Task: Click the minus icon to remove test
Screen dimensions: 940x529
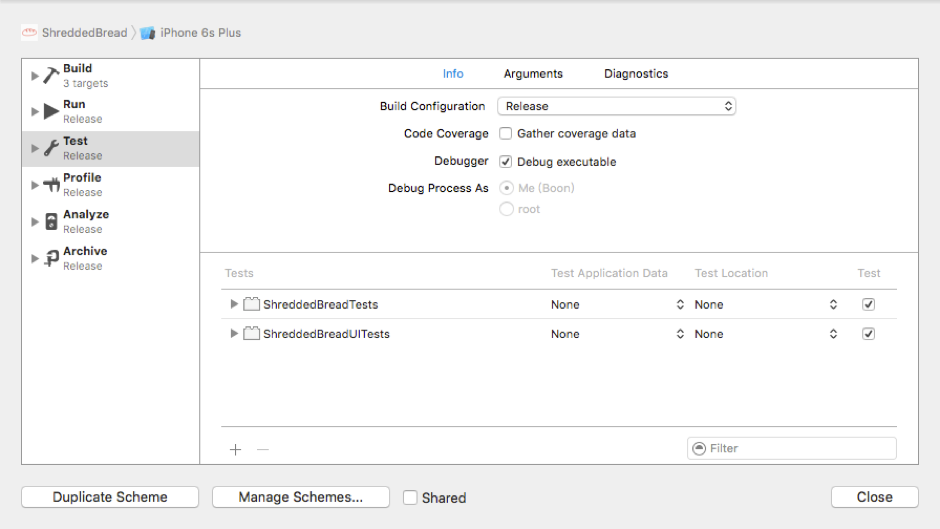Action: point(263,449)
